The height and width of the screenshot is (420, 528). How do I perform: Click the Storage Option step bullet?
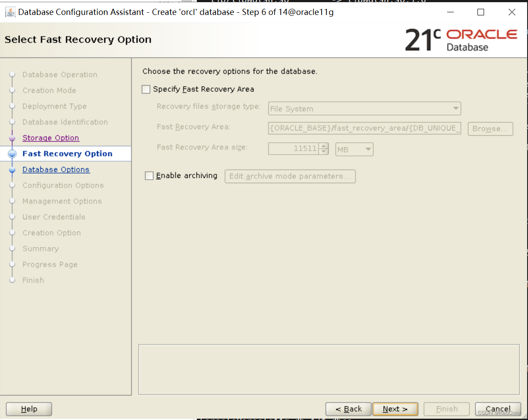pyautogui.click(x=12, y=138)
